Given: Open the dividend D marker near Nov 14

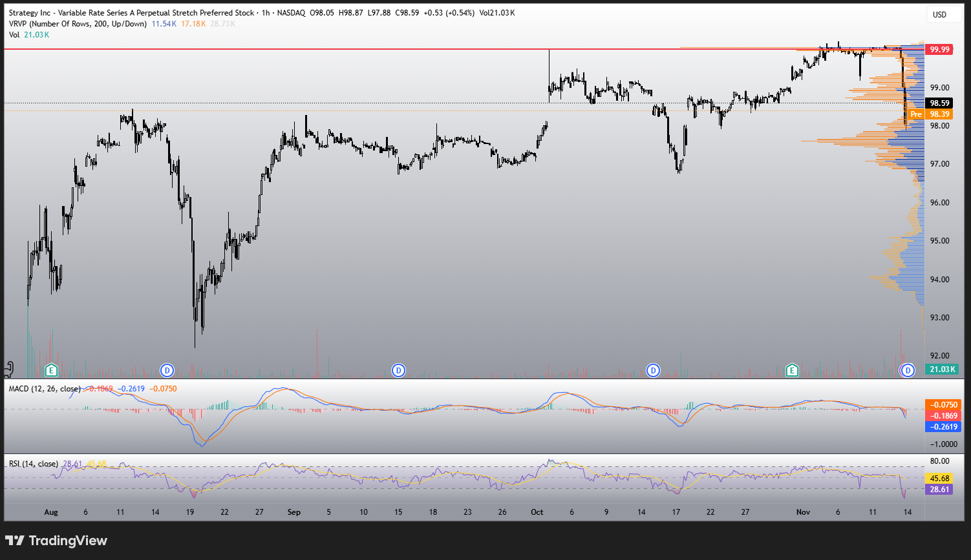Looking at the screenshot, I should [908, 370].
